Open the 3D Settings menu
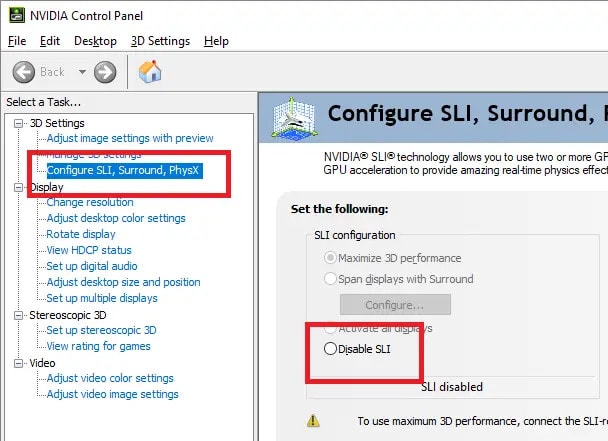This screenshot has height=441, width=608. point(160,41)
